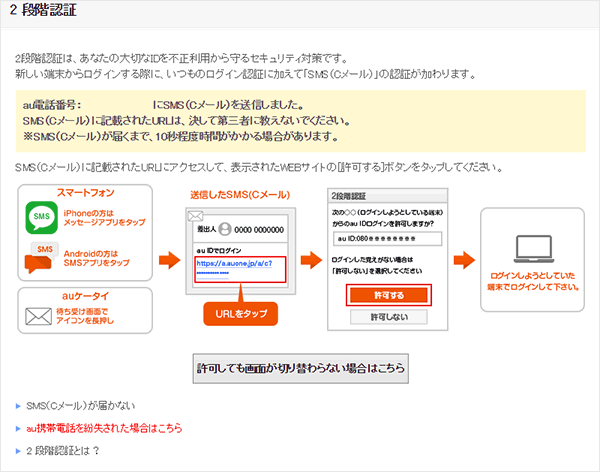Click the text 待ち受け画面でアイコンを長押し
Screen dimensions: 600x472
point(85,316)
